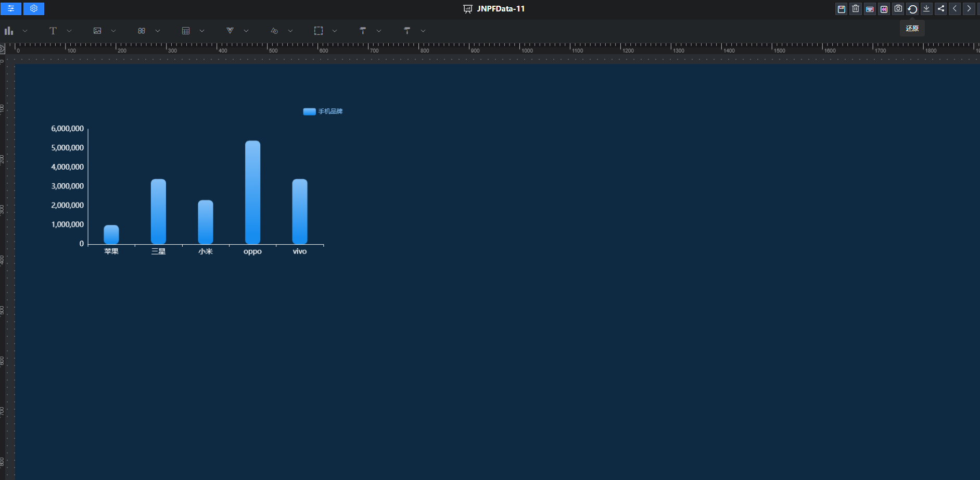Go to previous step with left chevron
Image resolution: width=980 pixels, height=480 pixels.
pos(954,9)
